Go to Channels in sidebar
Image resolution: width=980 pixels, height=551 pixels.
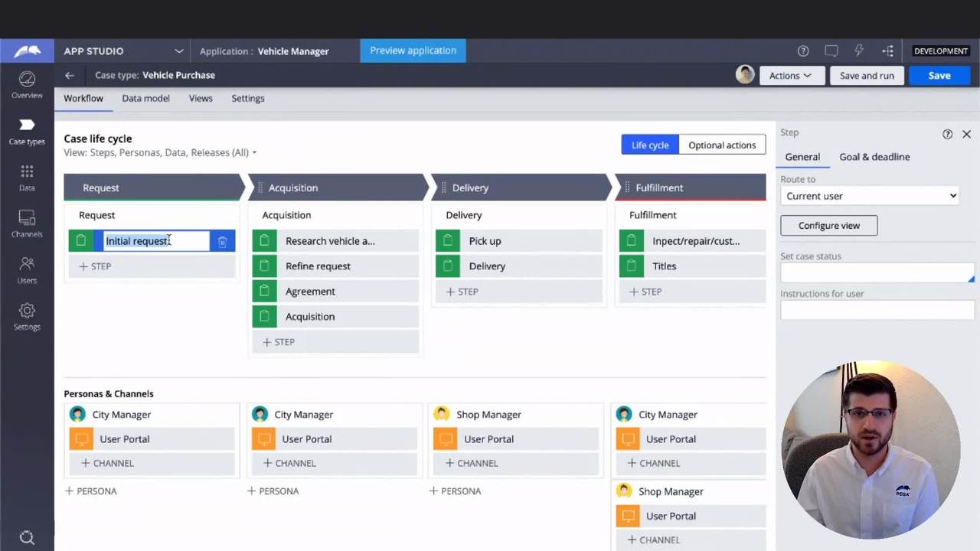(x=27, y=223)
